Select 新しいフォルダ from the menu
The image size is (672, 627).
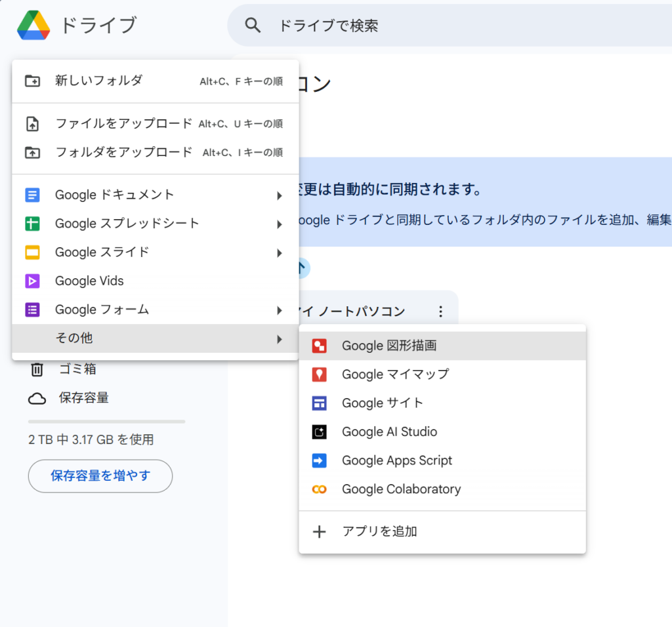click(x=98, y=81)
